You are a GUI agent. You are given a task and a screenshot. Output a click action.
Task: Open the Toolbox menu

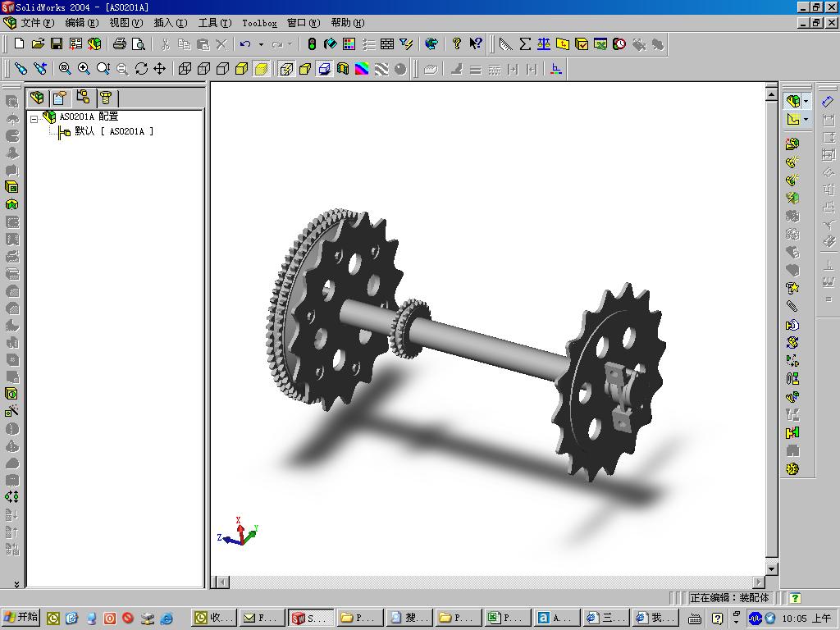(x=259, y=23)
